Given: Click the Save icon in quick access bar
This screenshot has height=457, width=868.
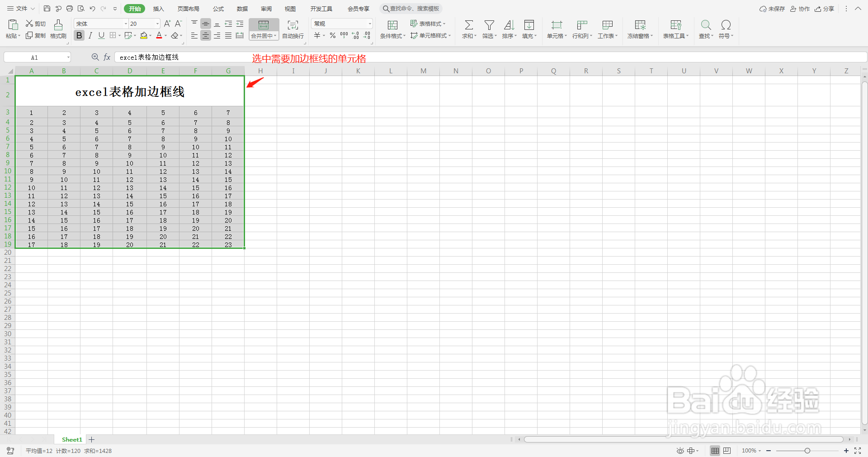Looking at the screenshot, I should click(x=47, y=9).
